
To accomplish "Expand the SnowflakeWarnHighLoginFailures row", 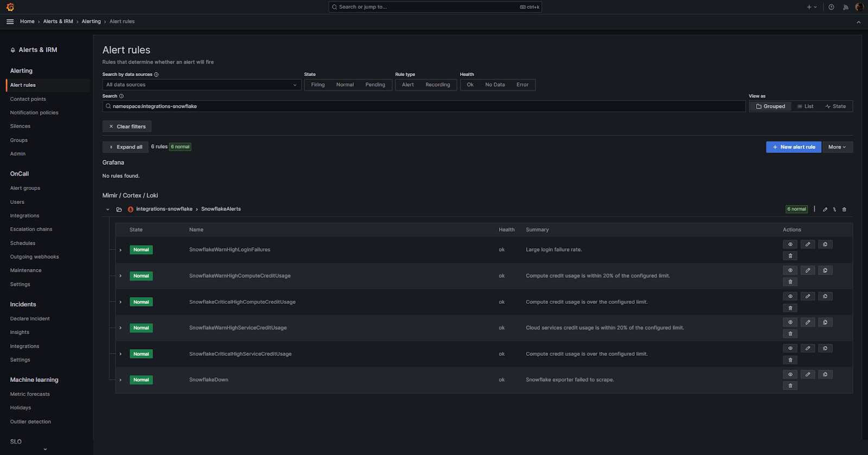I will [120, 250].
